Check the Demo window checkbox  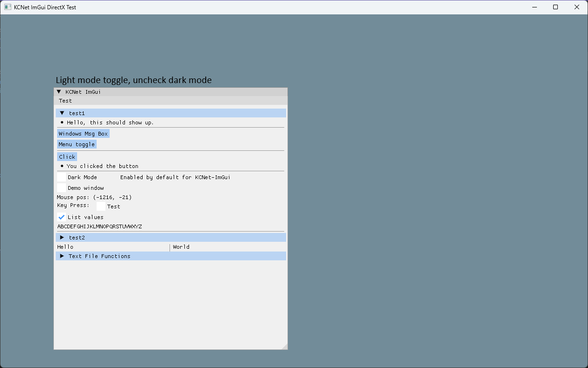point(61,188)
